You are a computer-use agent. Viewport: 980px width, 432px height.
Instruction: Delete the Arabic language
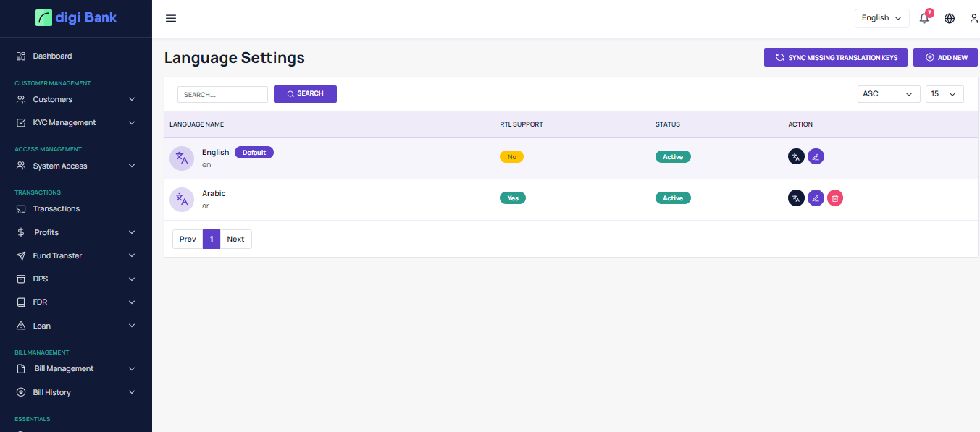835,198
